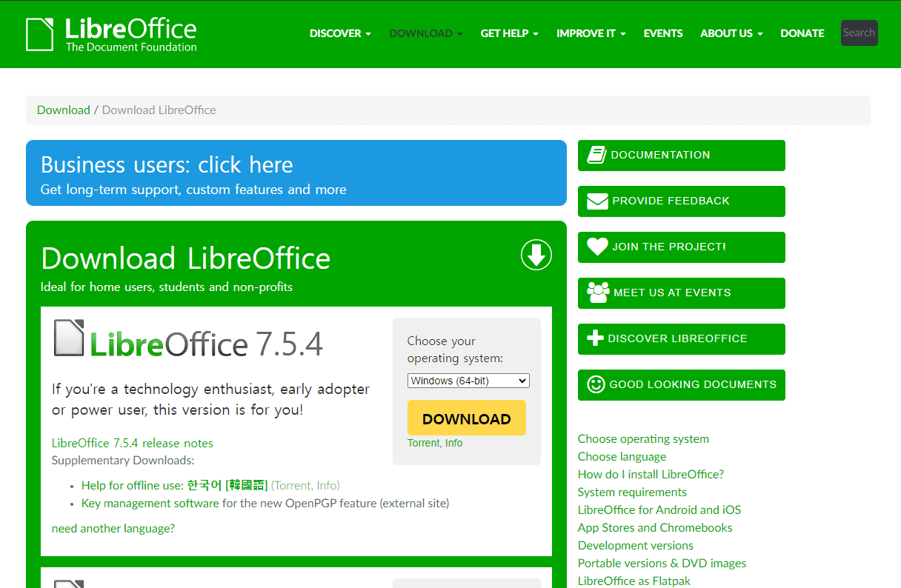This screenshot has width=901, height=588.
Task: Open LibreOffice 7.5.4 release notes
Action: tap(133, 443)
